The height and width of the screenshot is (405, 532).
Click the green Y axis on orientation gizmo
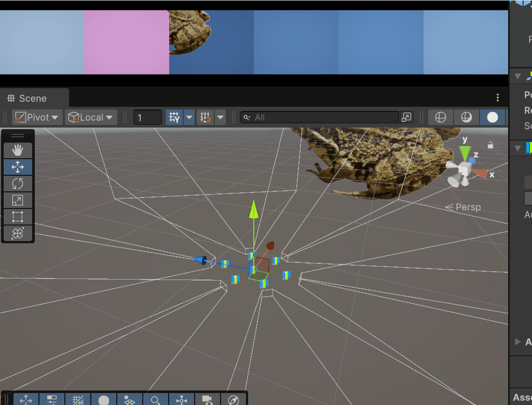(x=465, y=152)
